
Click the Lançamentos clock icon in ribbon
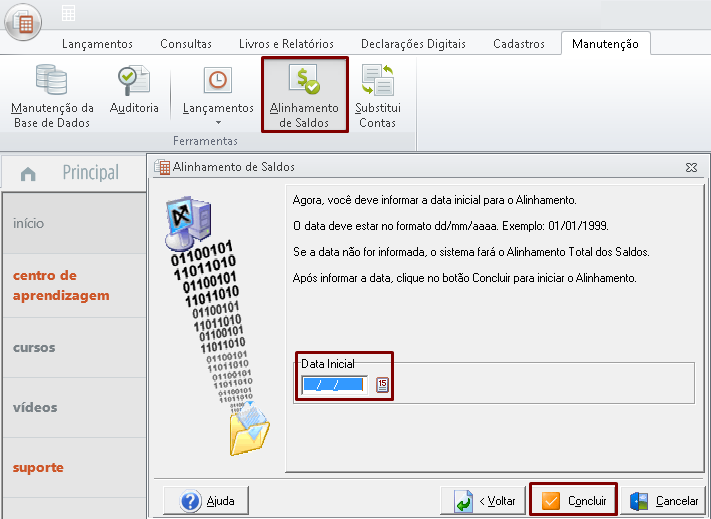coord(218,80)
